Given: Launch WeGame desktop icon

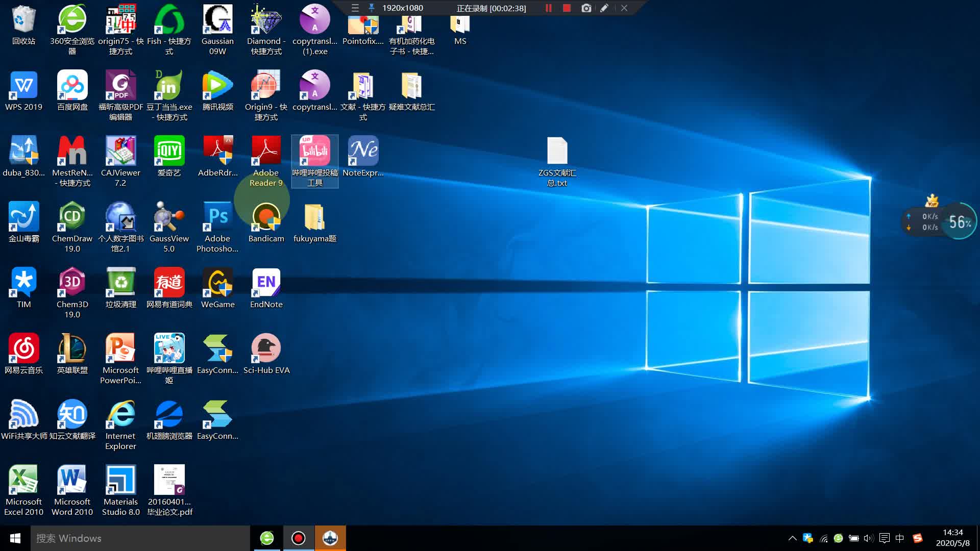Looking at the screenshot, I should pos(217,283).
